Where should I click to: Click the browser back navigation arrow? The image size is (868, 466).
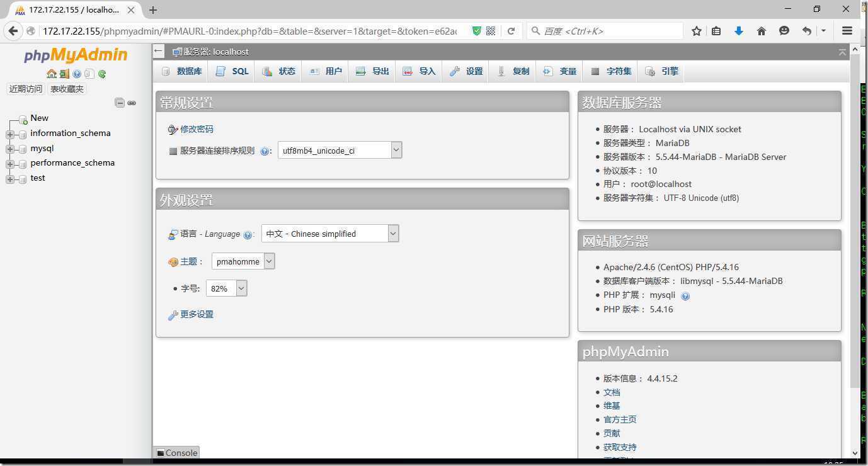click(13, 31)
